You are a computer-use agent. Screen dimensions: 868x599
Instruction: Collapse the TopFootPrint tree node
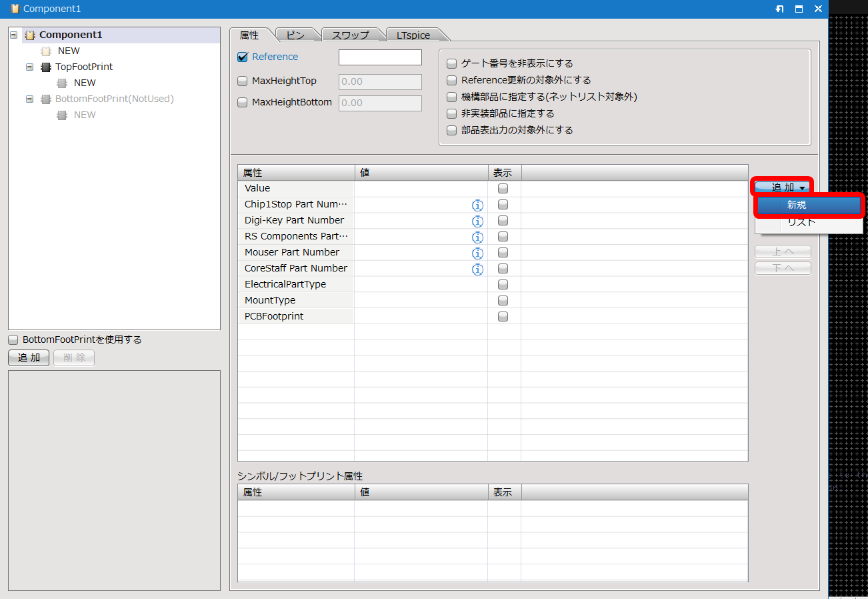[x=29, y=67]
